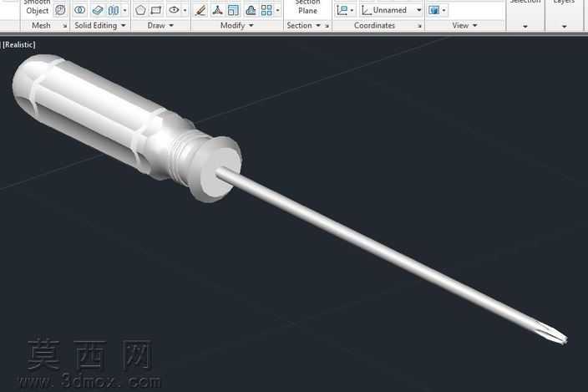The image size is (588, 392).
Task: Expand the Selection panel arrow
Action: tap(525, 26)
